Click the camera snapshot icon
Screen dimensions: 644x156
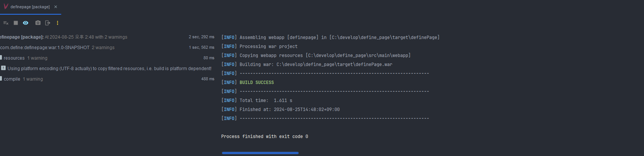coord(38,23)
